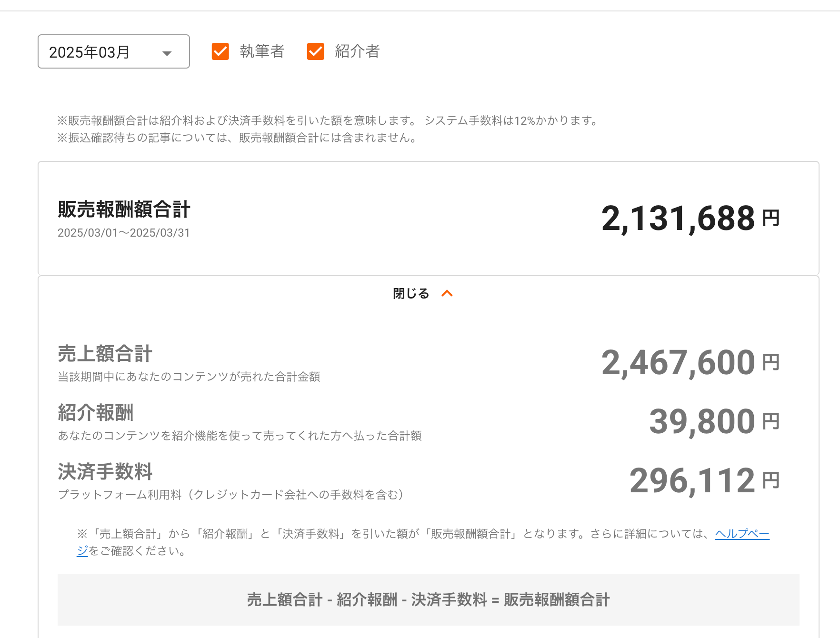Click the 決済手数料 label
This screenshot has height=638, width=840.
tap(105, 472)
